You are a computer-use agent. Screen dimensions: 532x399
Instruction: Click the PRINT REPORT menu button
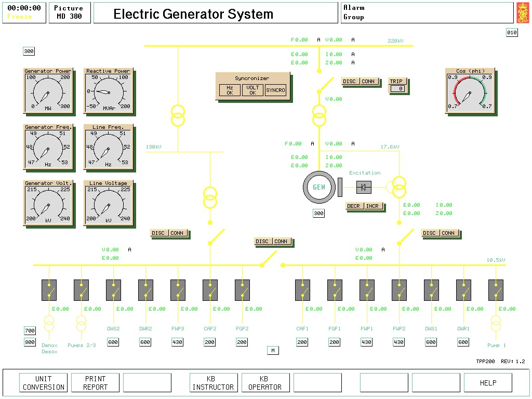point(96,383)
